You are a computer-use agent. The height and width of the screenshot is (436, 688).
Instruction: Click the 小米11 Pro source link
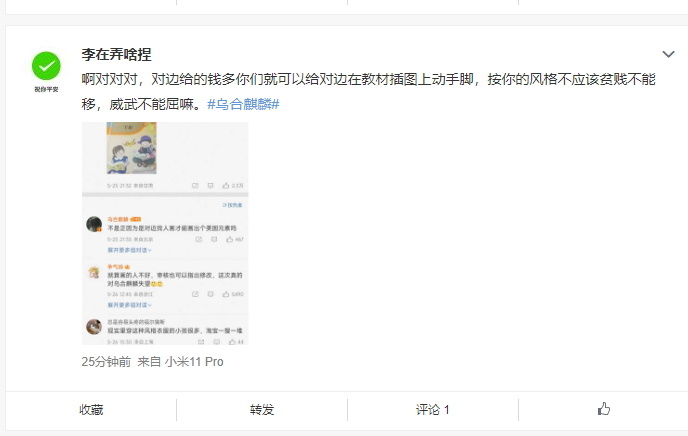click(x=194, y=362)
